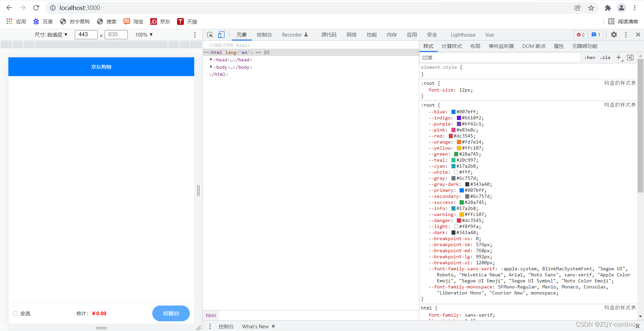Toggle the computed styles sidebar icon
This screenshot has height=331, width=644.
[630, 58]
